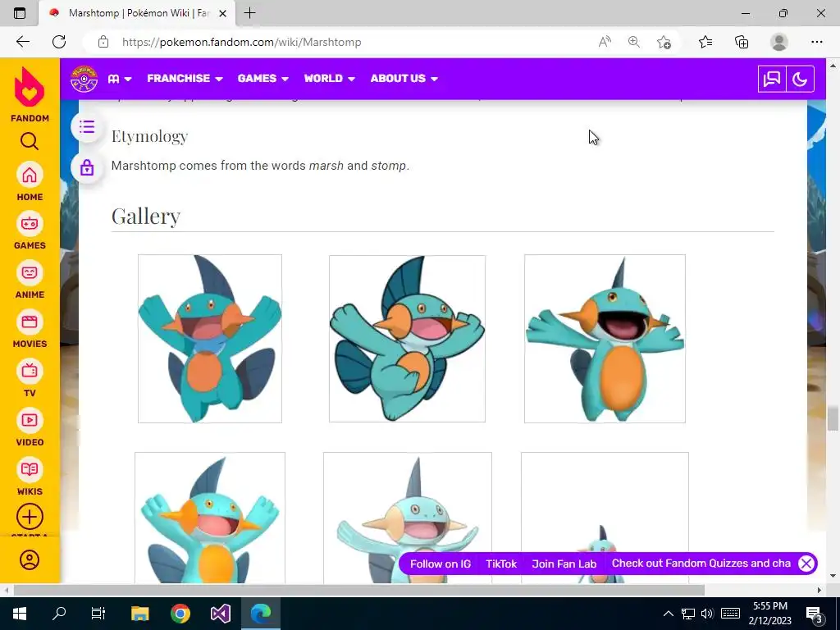The height and width of the screenshot is (630, 840).
Task: Expand the About Us menu
Action: tap(404, 78)
